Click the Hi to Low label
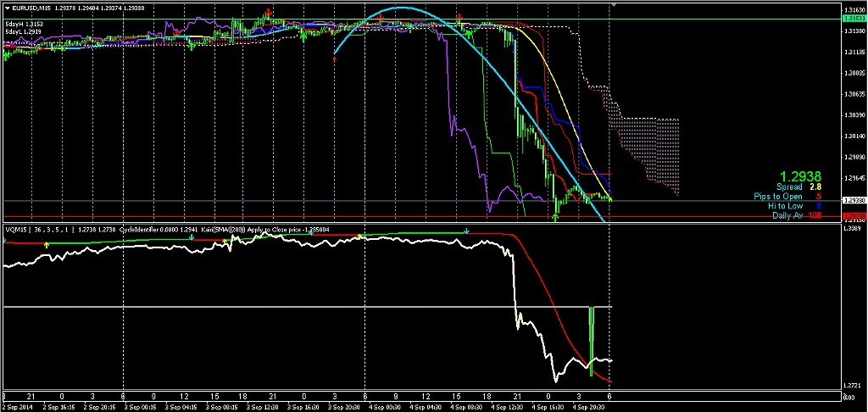 tap(785, 206)
